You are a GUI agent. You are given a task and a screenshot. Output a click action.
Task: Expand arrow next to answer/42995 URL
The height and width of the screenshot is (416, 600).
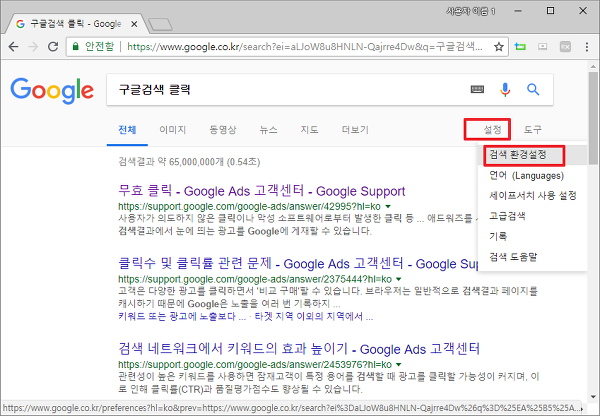(388, 207)
